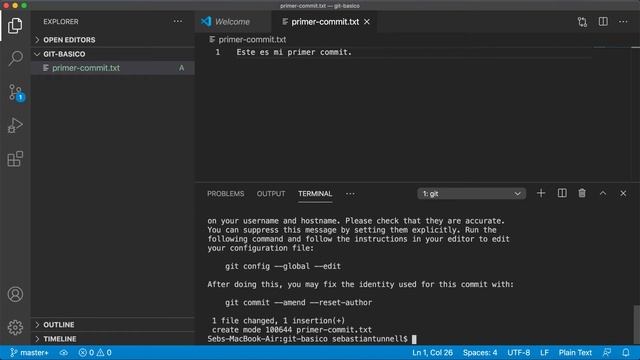Change file encoding 'UTF-8'
Screen dimensions: 640x360
tap(518, 353)
